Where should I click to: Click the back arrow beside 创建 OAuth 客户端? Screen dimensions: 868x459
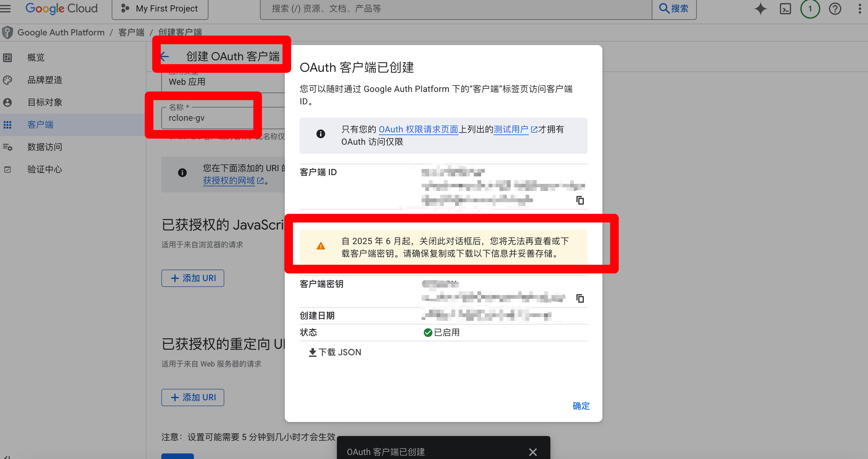click(165, 56)
